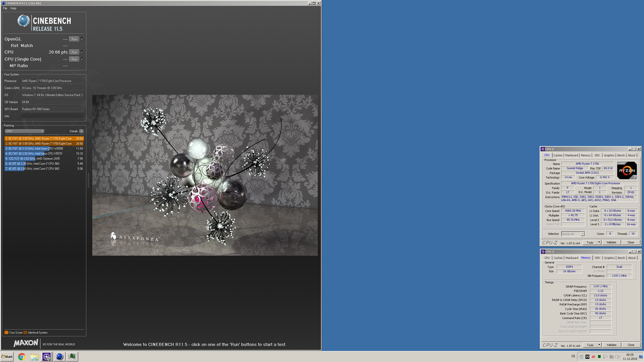644x362 pixels.
Task: Open the Ranking CPU dropdown
Action: coord(24,131)
